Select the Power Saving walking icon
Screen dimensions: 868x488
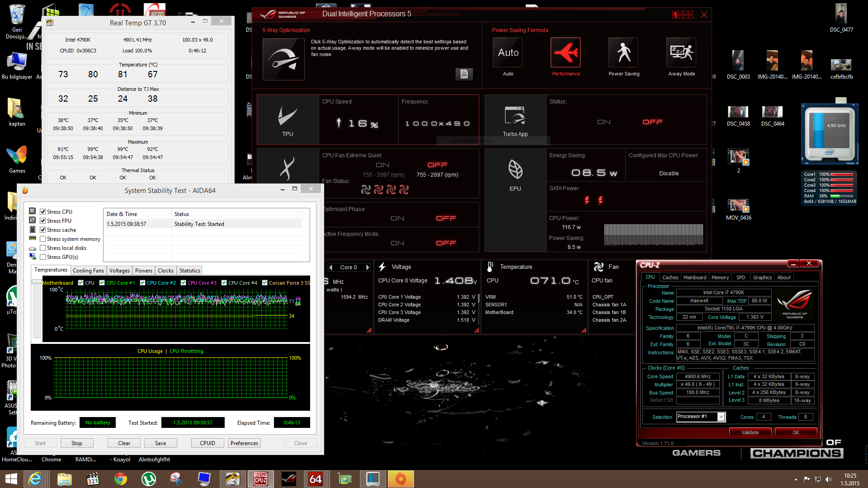(624, 53)
